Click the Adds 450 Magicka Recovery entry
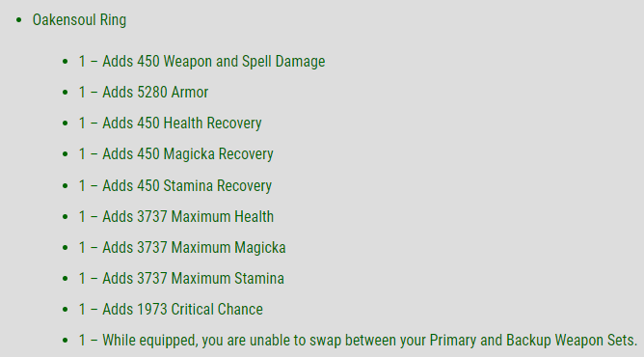 tap(175, 153)
